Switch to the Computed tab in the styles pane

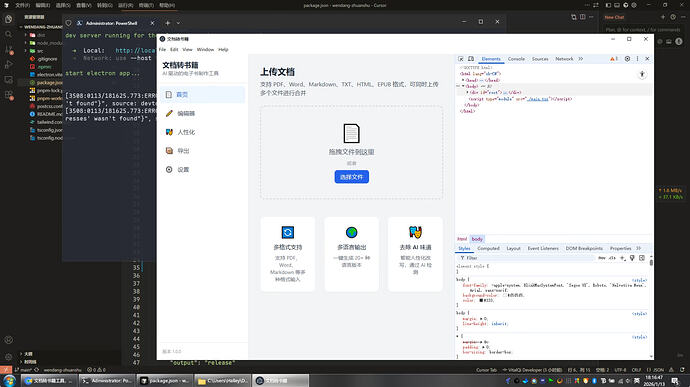tap(488, 249)
